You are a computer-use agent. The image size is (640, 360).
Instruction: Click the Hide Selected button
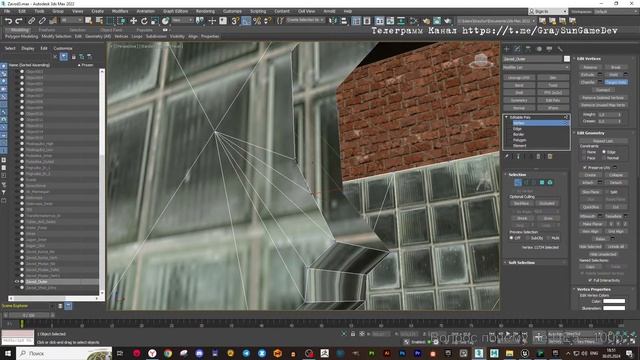[x=590, y=247]
